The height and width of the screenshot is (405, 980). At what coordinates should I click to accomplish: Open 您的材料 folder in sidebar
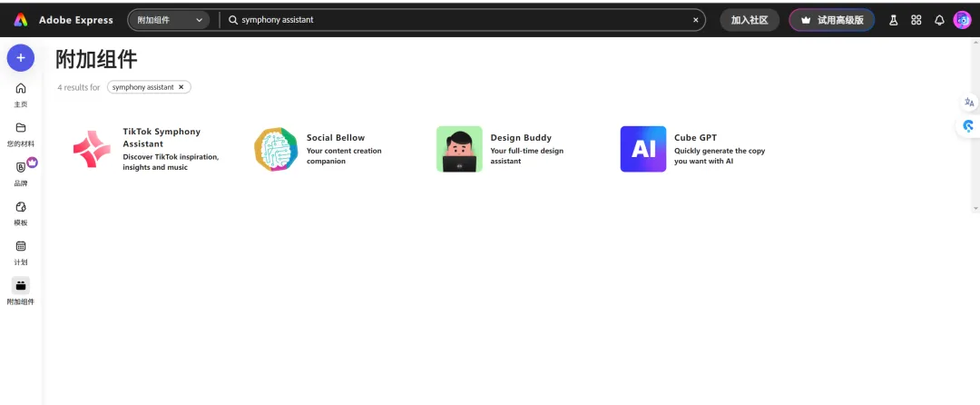pyautogui.click(x=21, y=133)
